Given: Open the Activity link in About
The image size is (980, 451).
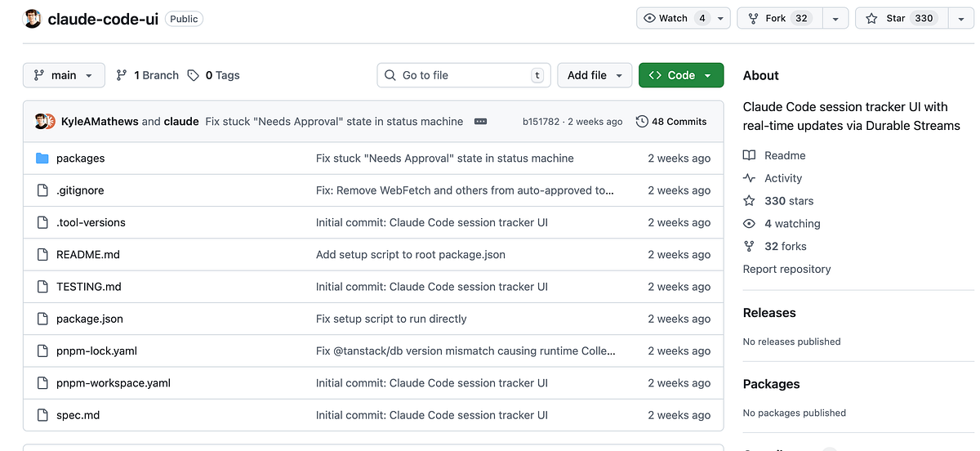Looking at the screenshot, I should pyautogui.click(x=783, y=178).
